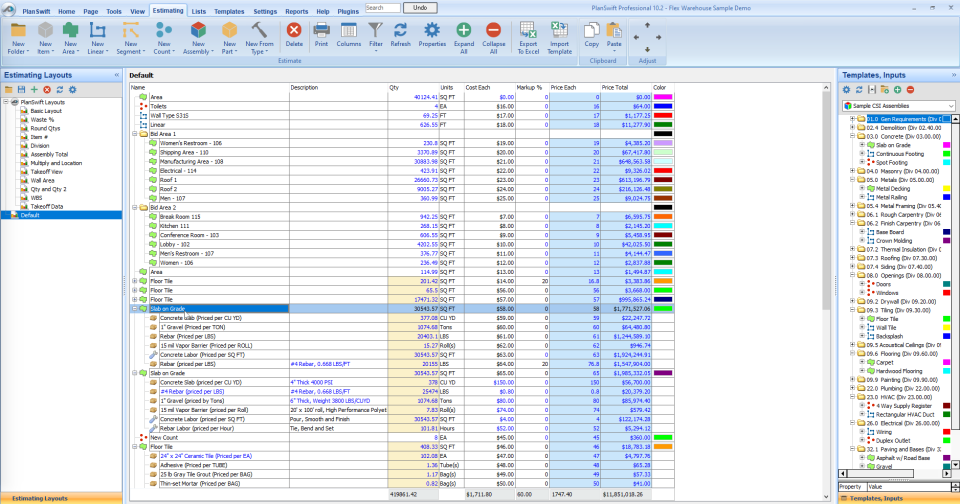Open the Estimating ribbon tab

pos(168,10)
